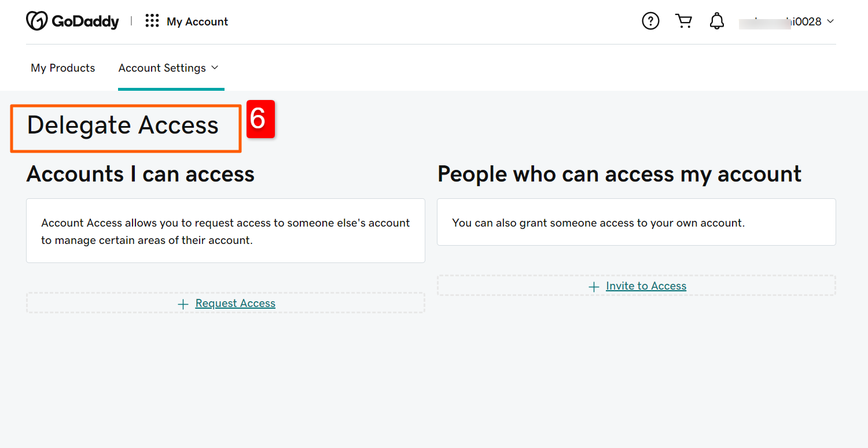Open the app launcher grid icon
This screenshot has width=868, height=448.
point(152,21)
